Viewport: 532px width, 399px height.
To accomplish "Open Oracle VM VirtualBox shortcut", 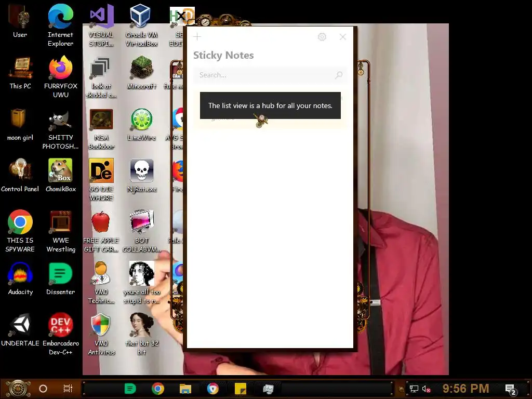I will tap(141, 25).
